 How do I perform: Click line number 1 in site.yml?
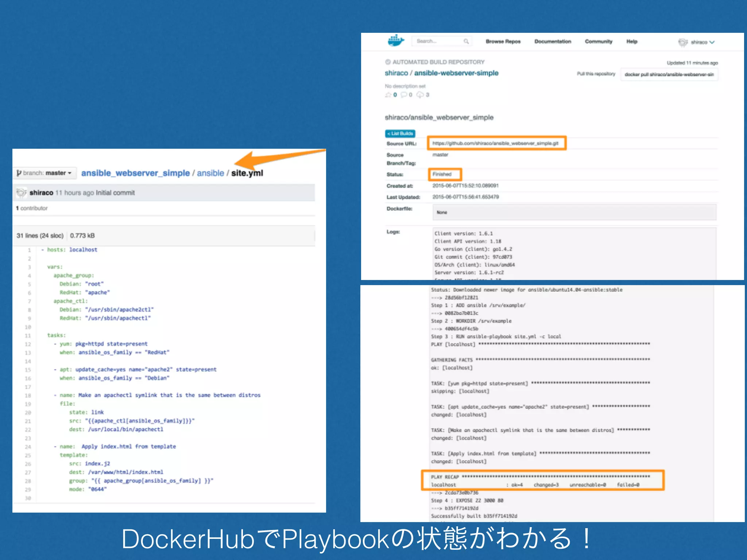pos(29,250)
